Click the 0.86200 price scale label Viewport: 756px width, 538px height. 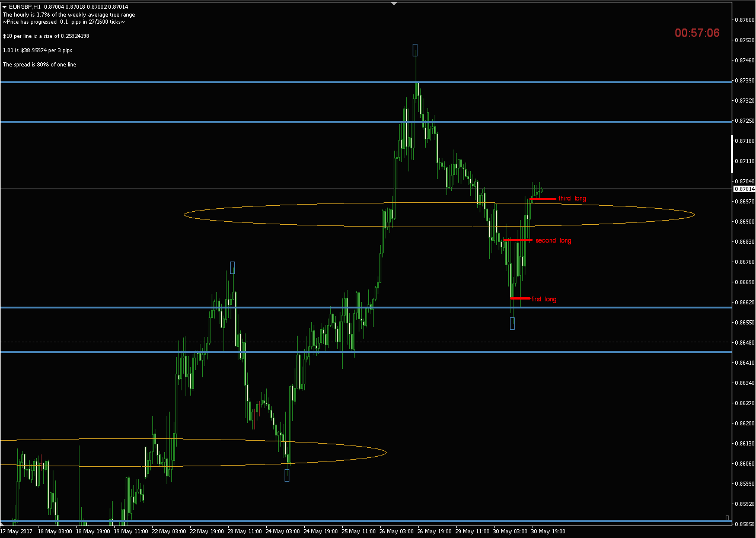click(x=744, y=423)
